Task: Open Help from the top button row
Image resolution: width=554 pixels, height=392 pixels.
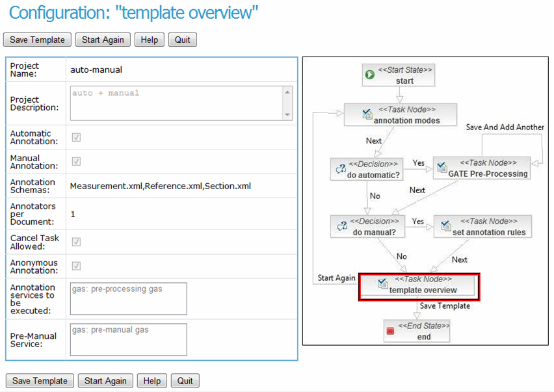Action: [x=149, y=40]
